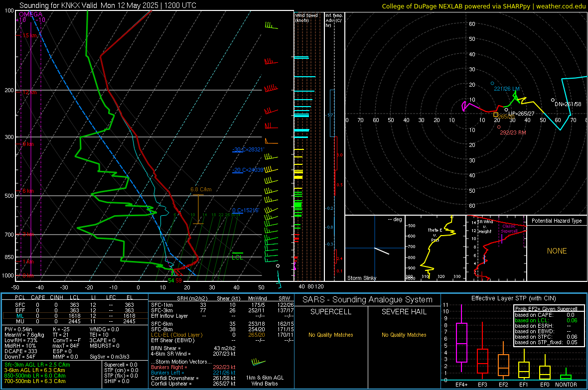Click the 15 km height label

pyautogui.click(x=29, y=35)
